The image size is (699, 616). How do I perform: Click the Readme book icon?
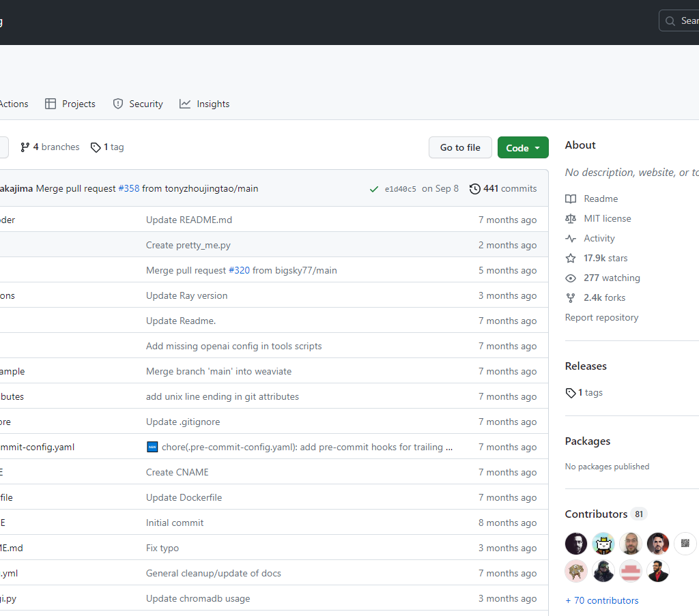pos(571,199)
